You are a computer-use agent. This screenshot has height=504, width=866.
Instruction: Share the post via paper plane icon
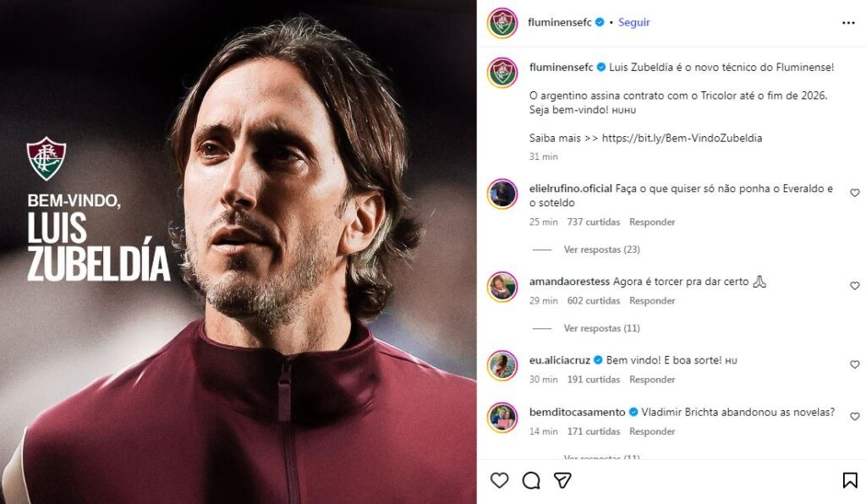click(562, 480)
